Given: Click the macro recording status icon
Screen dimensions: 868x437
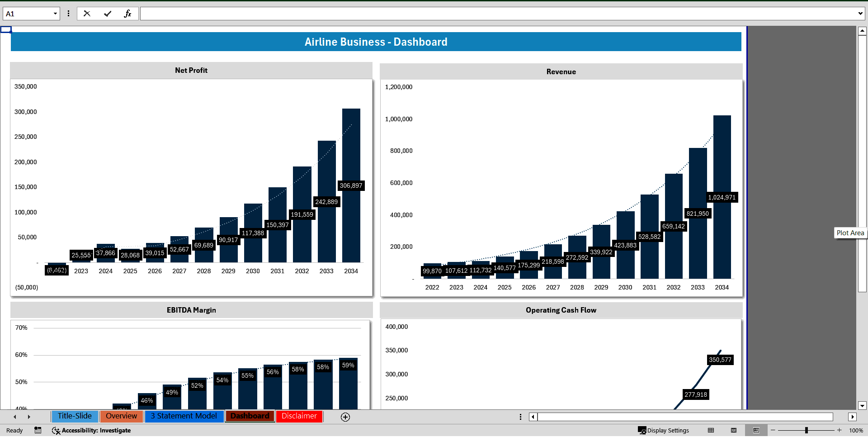Looking at the screenshot, I should click(x=38, y=430).
